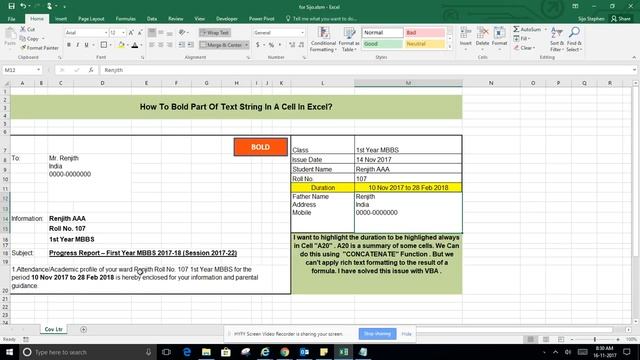Toggle Bottom Align in Alignment group
Image resolution: width=640 pixels, height=360 pixels.
[169, 33]
